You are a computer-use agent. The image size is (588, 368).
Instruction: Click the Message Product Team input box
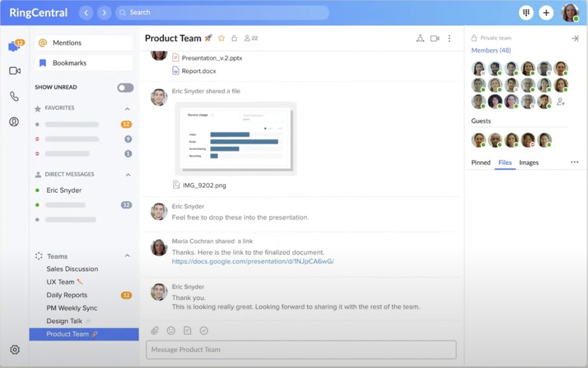301,350
